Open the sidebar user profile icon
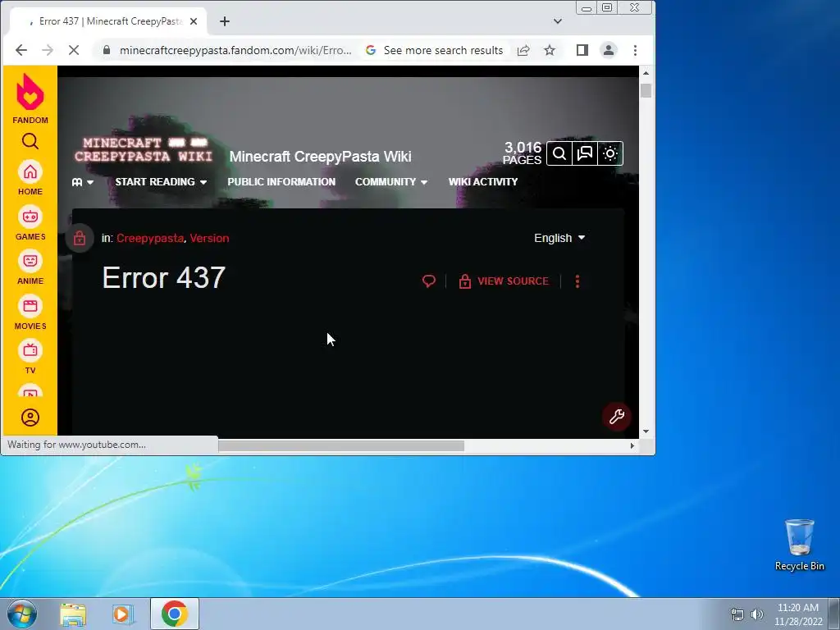Image resolution: width=840 pixels, height=630 pixels. tap(30, 418)
